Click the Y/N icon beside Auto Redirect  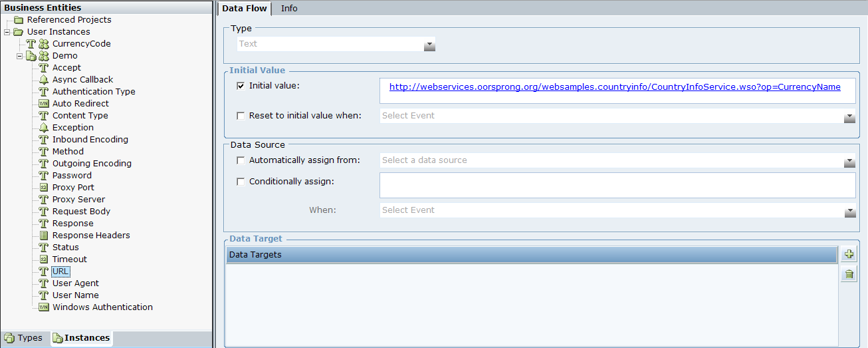point(44,104)
